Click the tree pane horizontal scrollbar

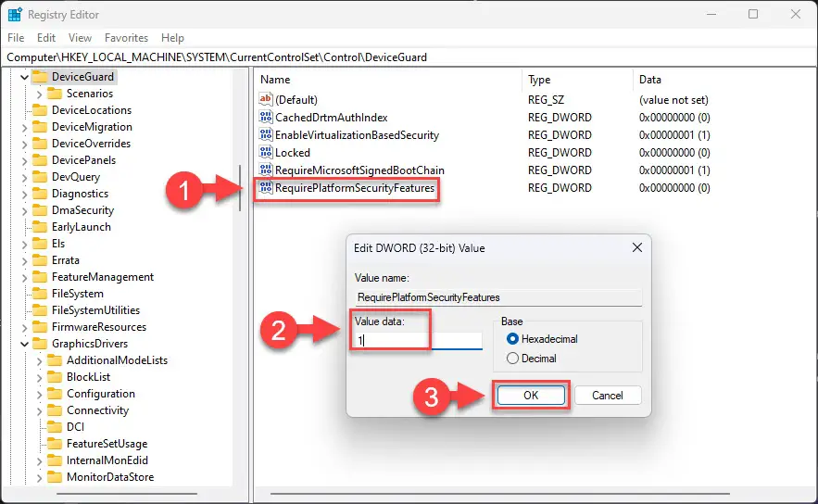[x=127, y=493]
